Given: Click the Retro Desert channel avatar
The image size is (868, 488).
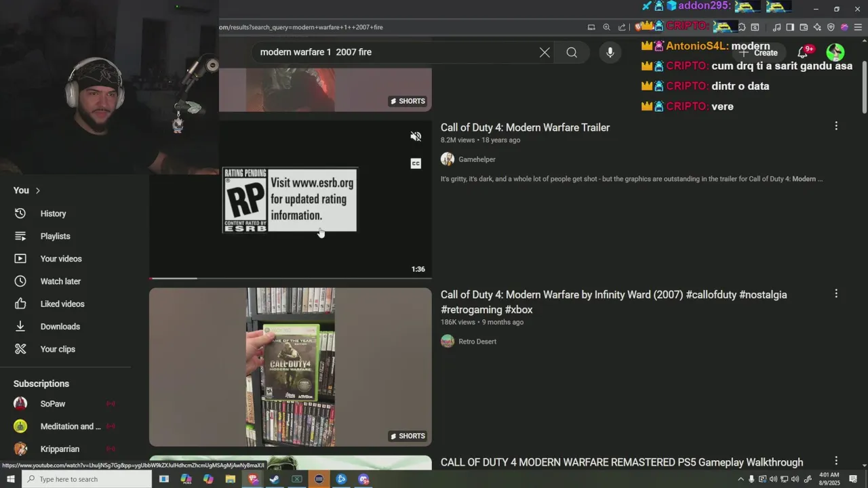Looking at the screenshot, I should coord(448,342).
